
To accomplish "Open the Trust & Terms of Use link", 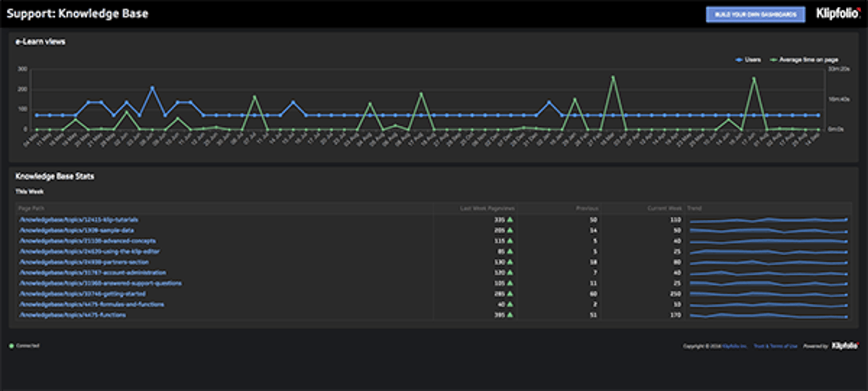I will click(x=775, y=346).
